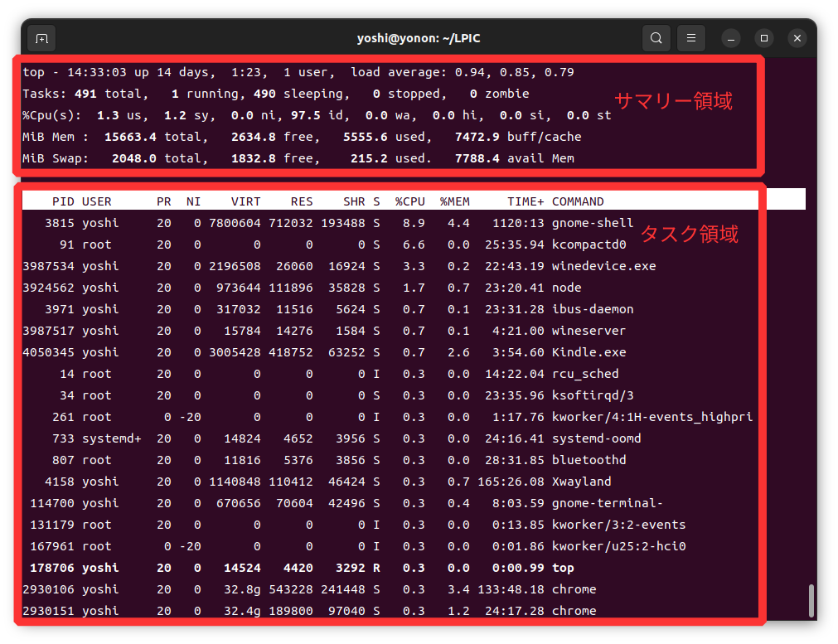Click the wineserver process name
Screen dimensions: 838x644
[589, 330]
